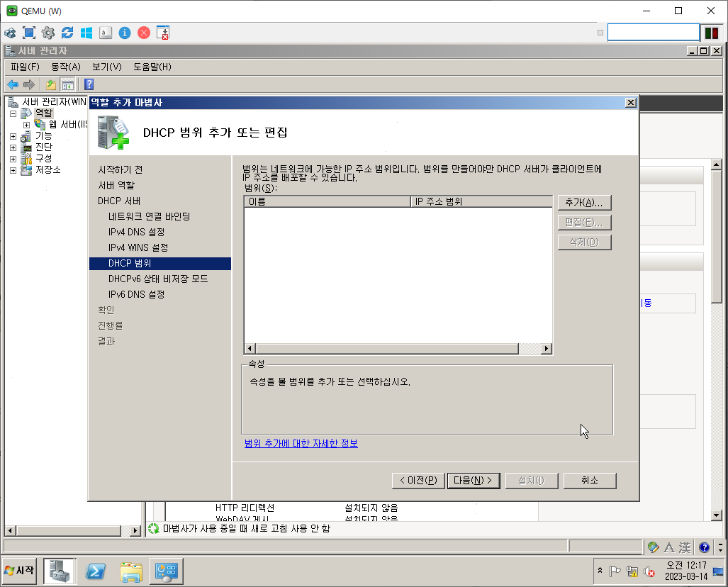
Task: Click the control panel taskbar icon
Action: (x=166, y=571)
